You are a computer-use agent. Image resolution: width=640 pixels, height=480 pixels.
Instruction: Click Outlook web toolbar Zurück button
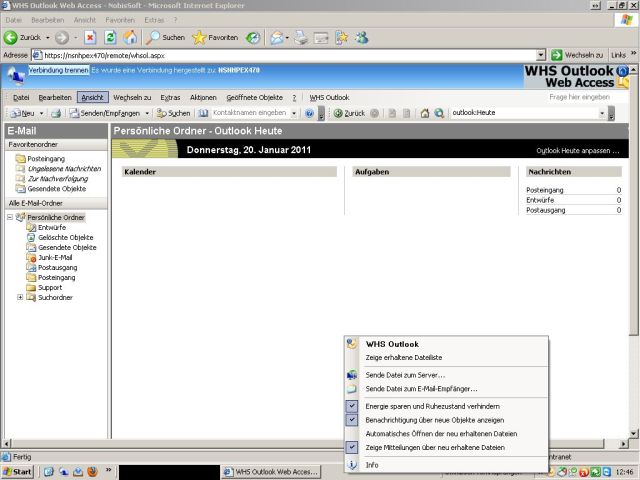click(x=349, y=113)
